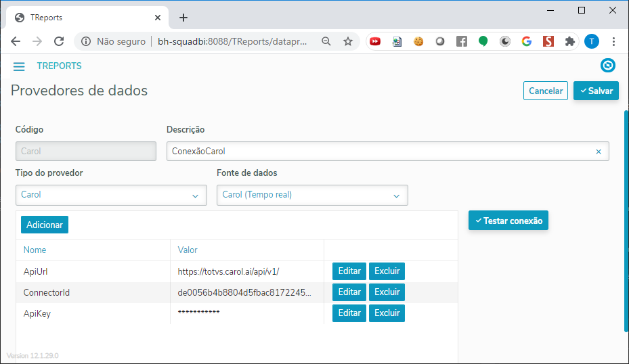This screenshot has height=364, width=629.
Task: Delete the ConnectorId parameter row
Action: [387, 292]
